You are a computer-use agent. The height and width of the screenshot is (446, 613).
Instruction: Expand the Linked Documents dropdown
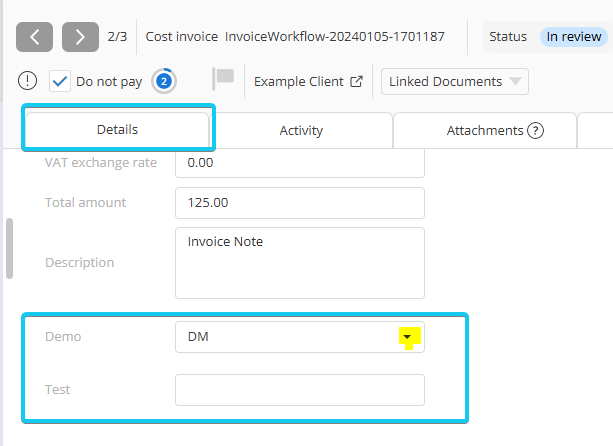point(455,81)
